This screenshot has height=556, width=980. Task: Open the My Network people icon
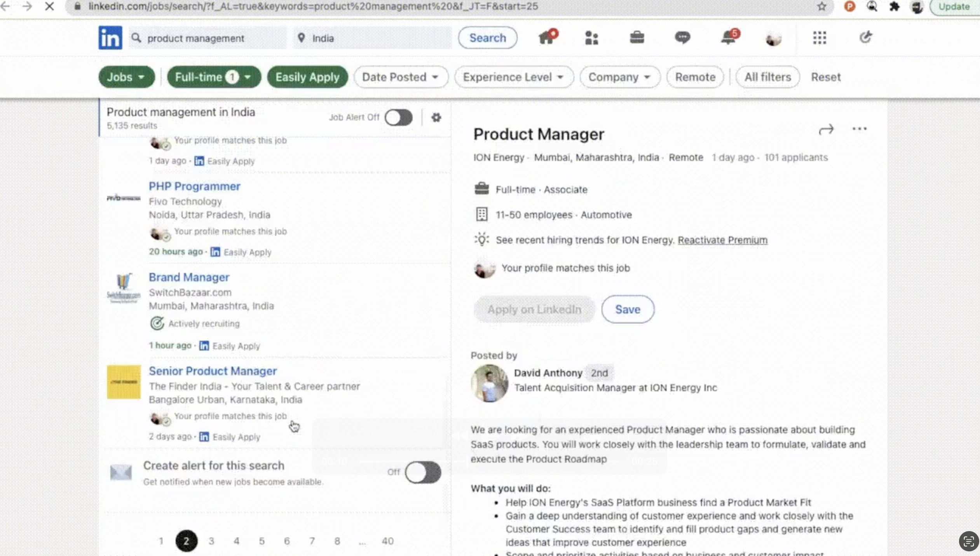coord(591,38)
